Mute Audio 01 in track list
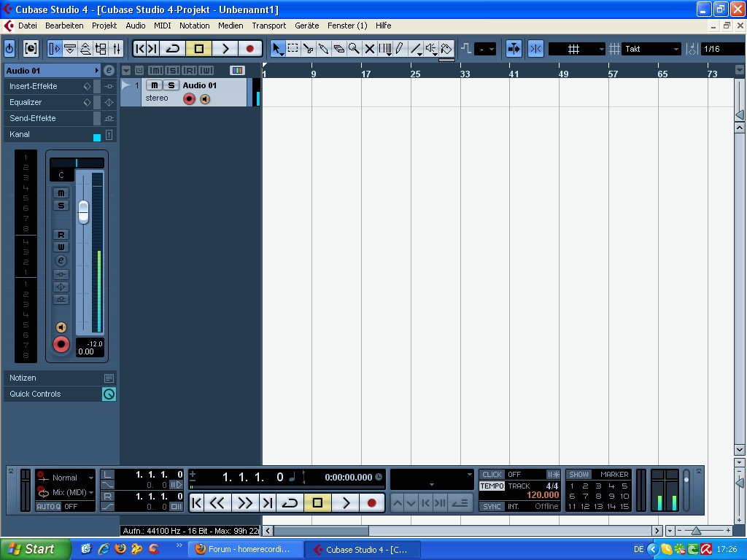Image resolution: width=747 pixels, height=560 pixels. 154,85
